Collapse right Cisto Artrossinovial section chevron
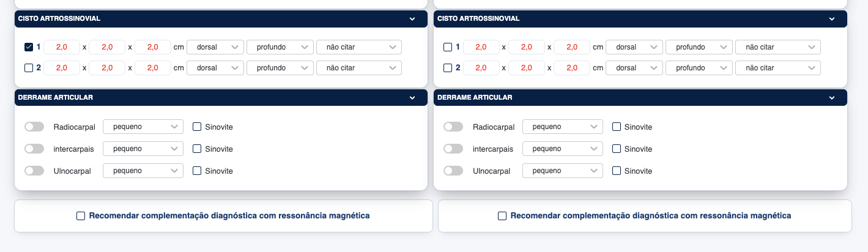Image resolution: width=868 pixels, height=252 pixels. [x=832, y=19]
